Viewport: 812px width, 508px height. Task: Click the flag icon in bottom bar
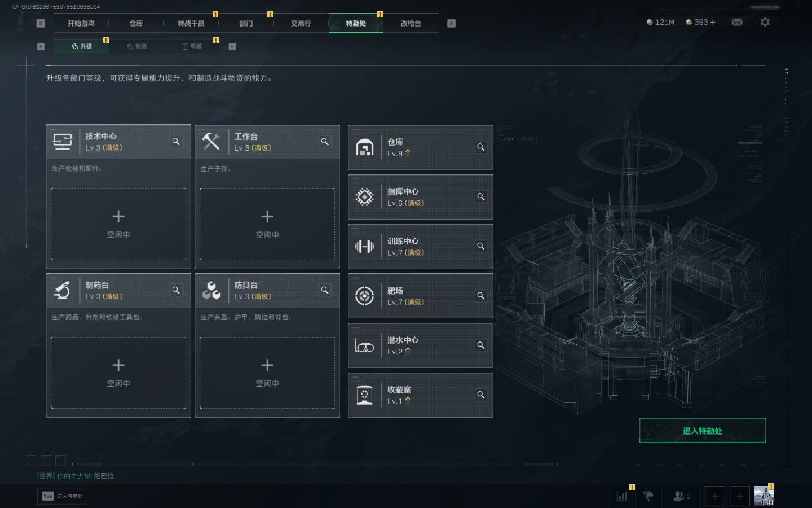pyautogui.click(x=648, y=496)
